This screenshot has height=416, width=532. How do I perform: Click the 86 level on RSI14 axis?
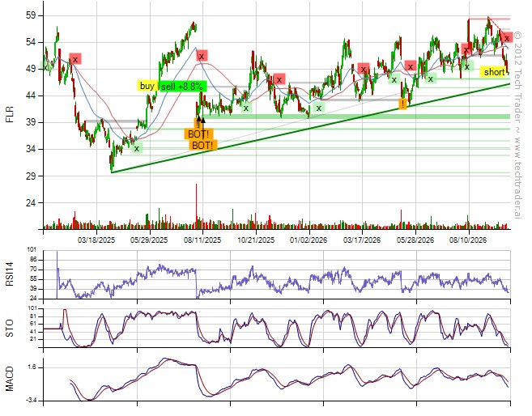[33, 260]
